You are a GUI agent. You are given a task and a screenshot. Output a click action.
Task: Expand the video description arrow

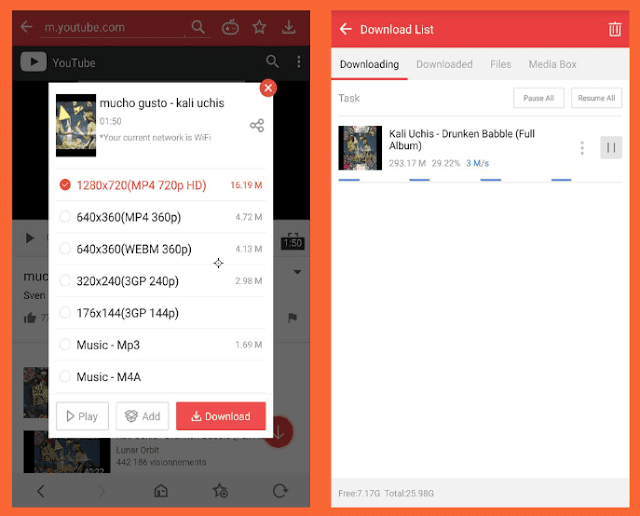coord(298,272)
